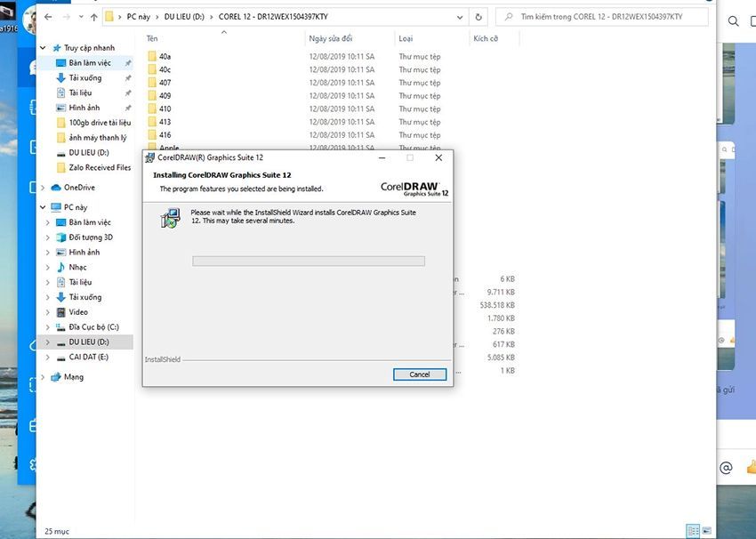Click the pin icon beside Bàn làm việc

[x=128, y=63]
